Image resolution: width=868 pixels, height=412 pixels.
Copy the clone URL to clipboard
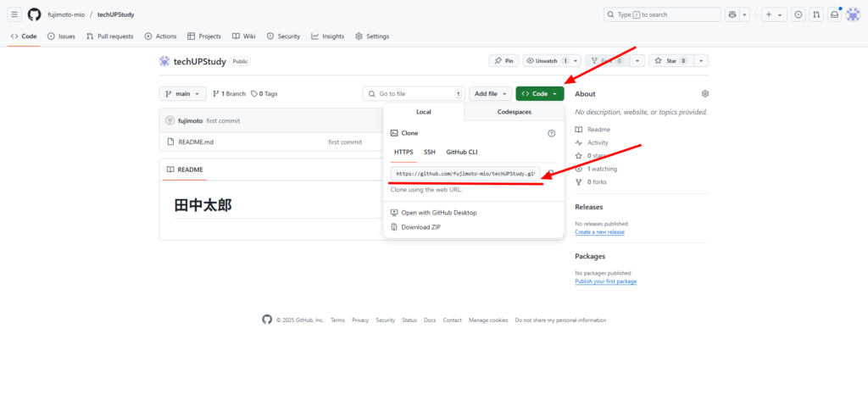click(x=551, y=174)
